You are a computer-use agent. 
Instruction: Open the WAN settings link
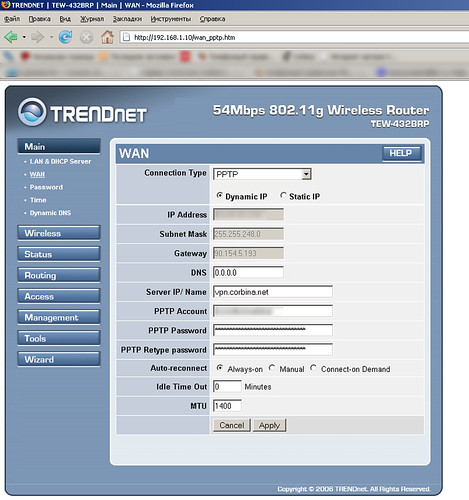37,174
